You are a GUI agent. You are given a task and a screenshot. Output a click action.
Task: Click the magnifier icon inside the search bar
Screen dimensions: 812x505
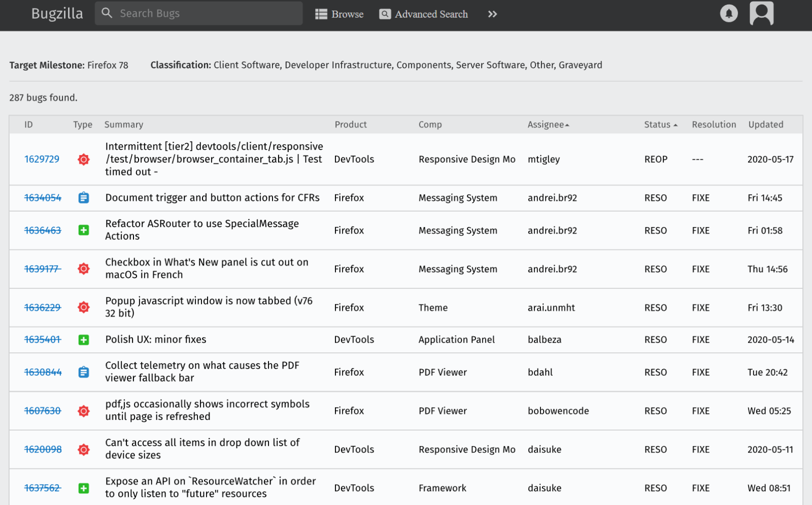coord(107,13)
